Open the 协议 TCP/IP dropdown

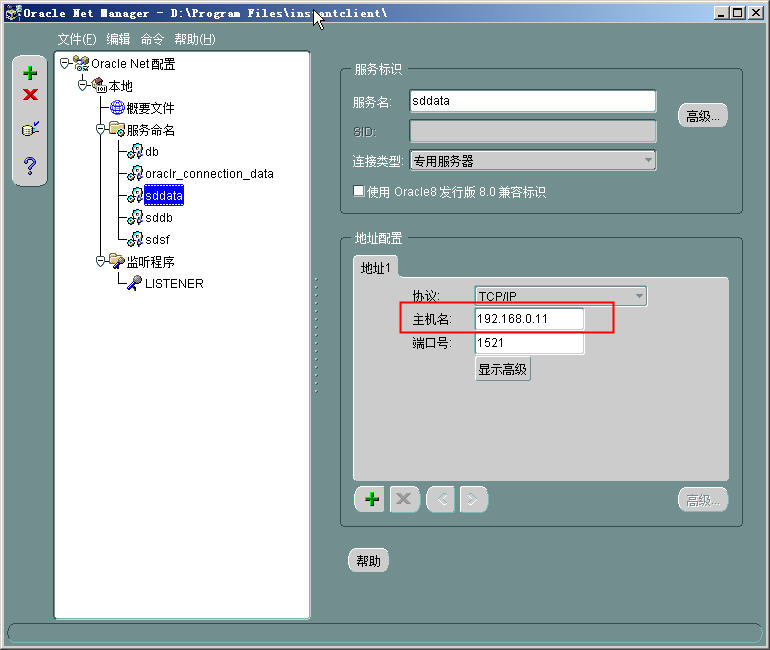561,296
